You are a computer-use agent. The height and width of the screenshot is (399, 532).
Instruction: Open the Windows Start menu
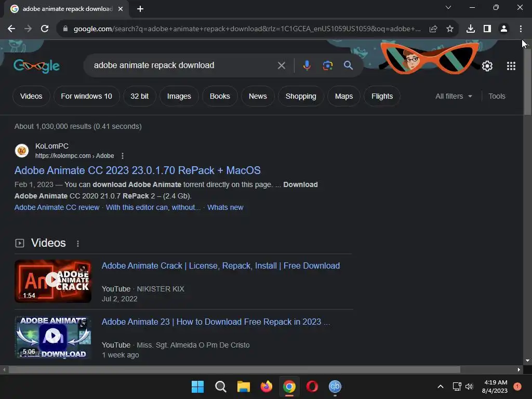197,387
